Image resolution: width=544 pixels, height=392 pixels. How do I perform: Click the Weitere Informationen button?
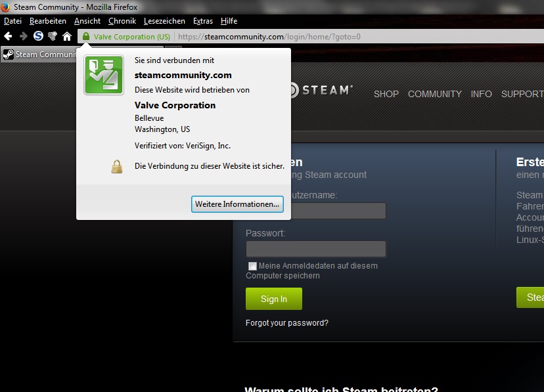237,204
